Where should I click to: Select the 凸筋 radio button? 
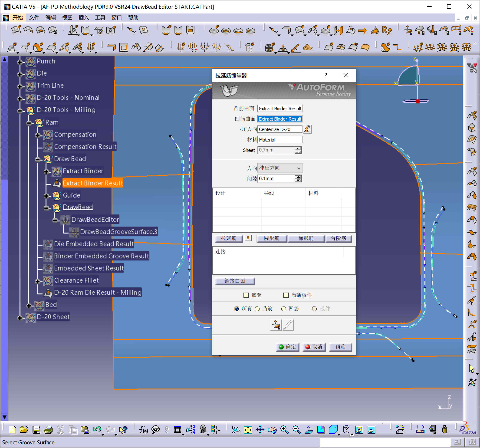257,309
